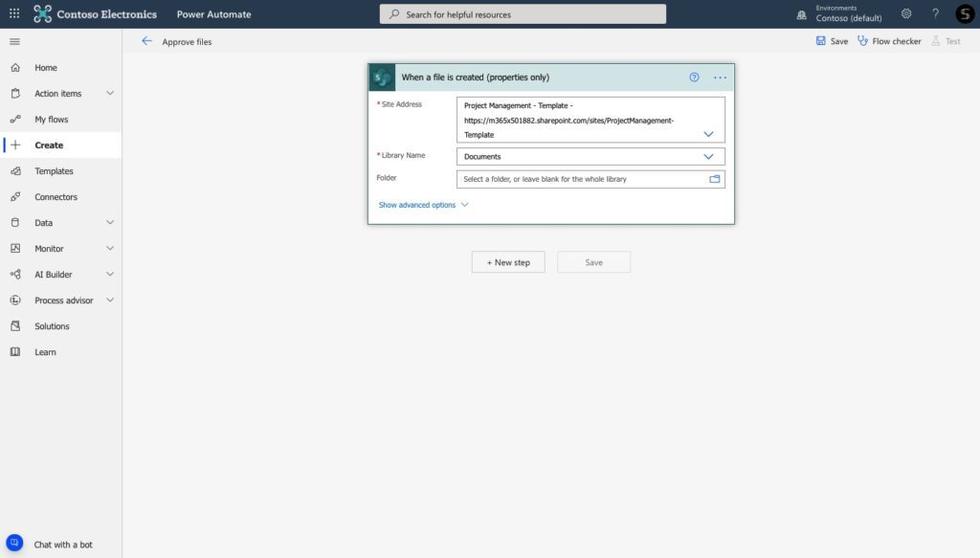Click the search for helpful resources box
Image resolution: width=980 pixels, height=558 pixels.
coord(523,13)
